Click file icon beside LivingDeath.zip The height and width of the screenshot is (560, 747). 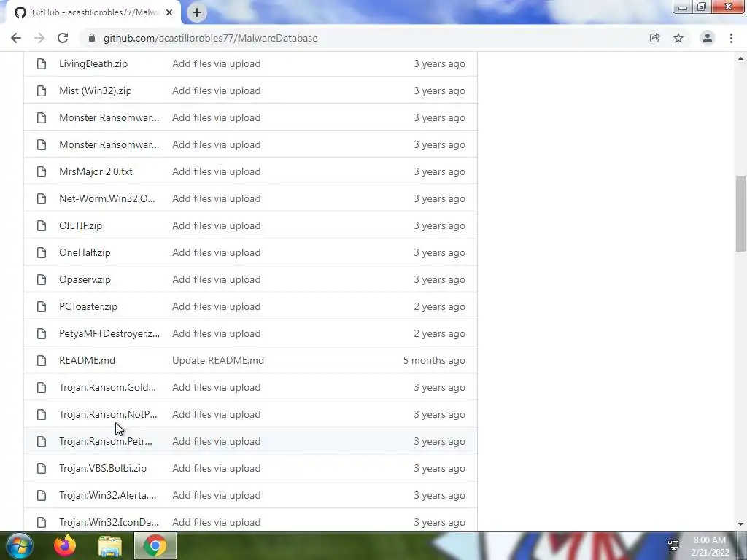[x=42, y=64]
